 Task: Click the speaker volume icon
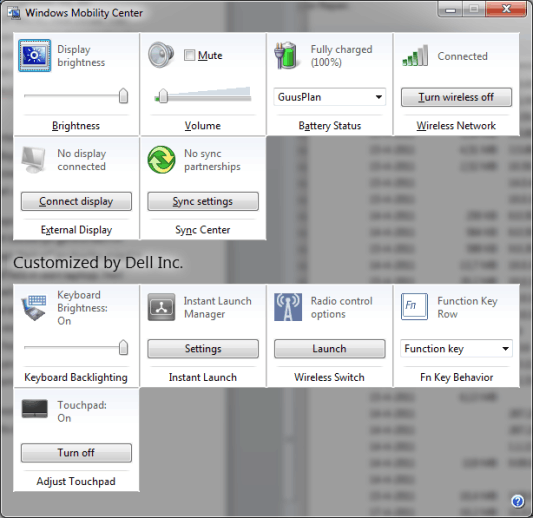click(x=161, y=55)
